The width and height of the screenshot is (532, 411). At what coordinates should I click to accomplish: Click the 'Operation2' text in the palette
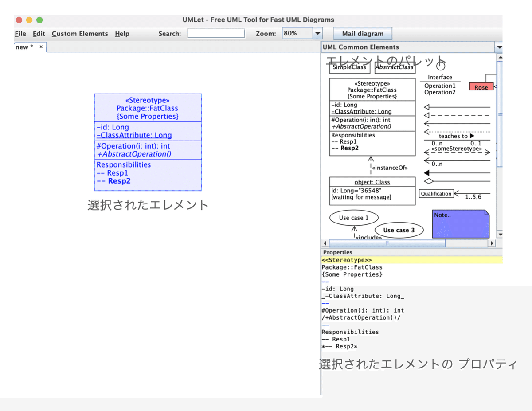pyautogui.click(x=440, y=92)
